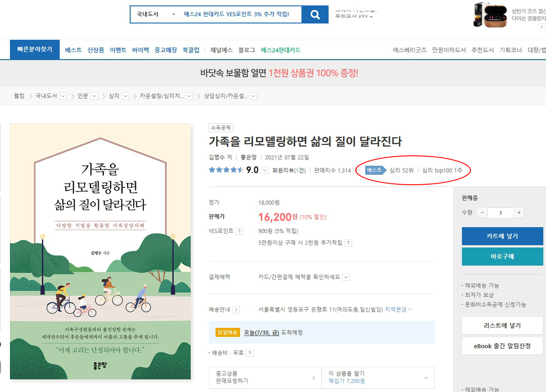546x392 pixels.
Task: Expand the rating dropdown next to 9.0
Action: (265, 170)
